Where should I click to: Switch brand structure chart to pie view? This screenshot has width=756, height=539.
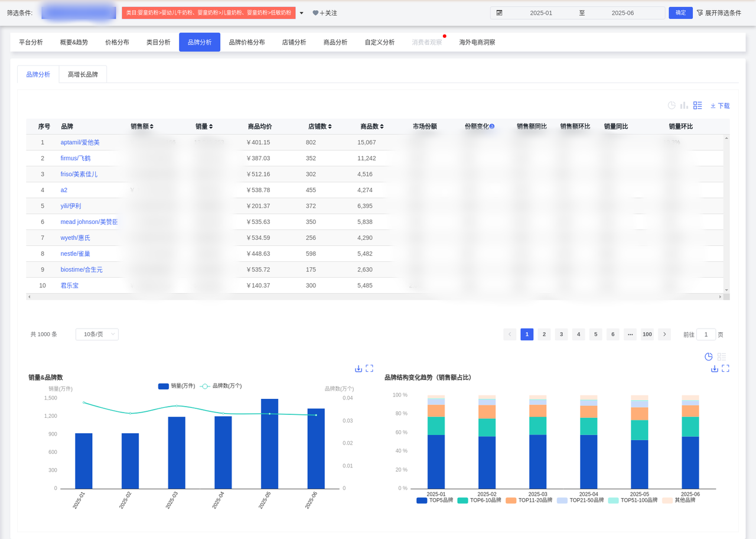[x=709, y=357]
